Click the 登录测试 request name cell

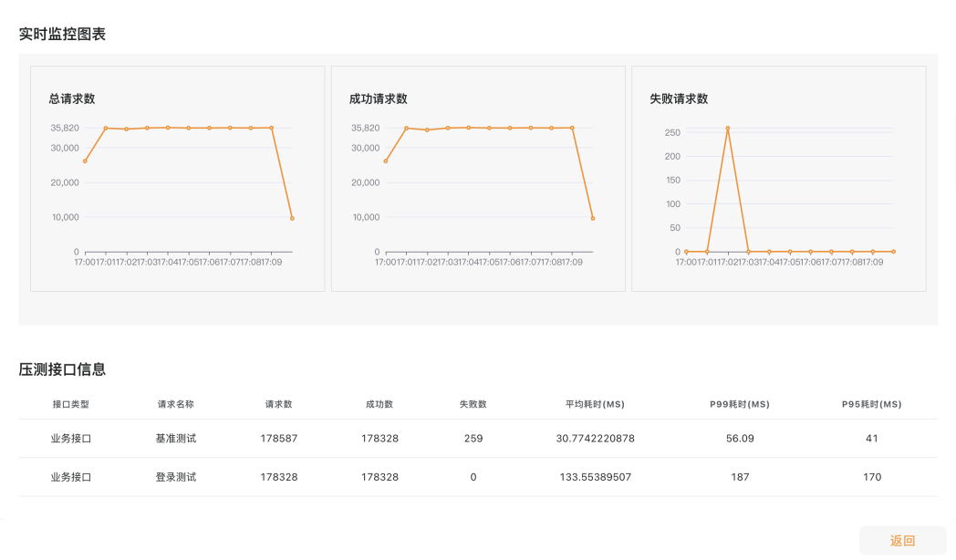pyautogui.click(x=175, y=477)
